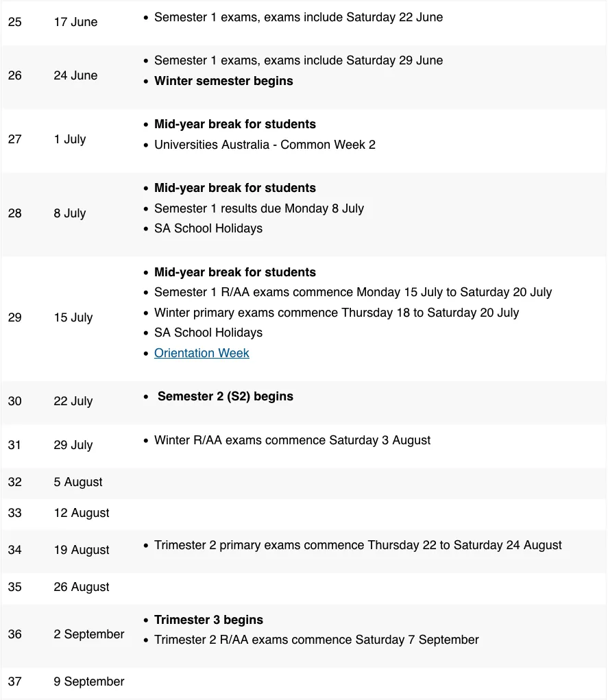Click Universities Australia Common Week 2 text

265,145
